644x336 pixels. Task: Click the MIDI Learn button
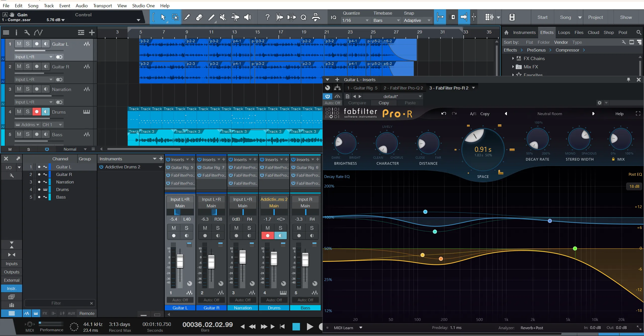point(343,328)
